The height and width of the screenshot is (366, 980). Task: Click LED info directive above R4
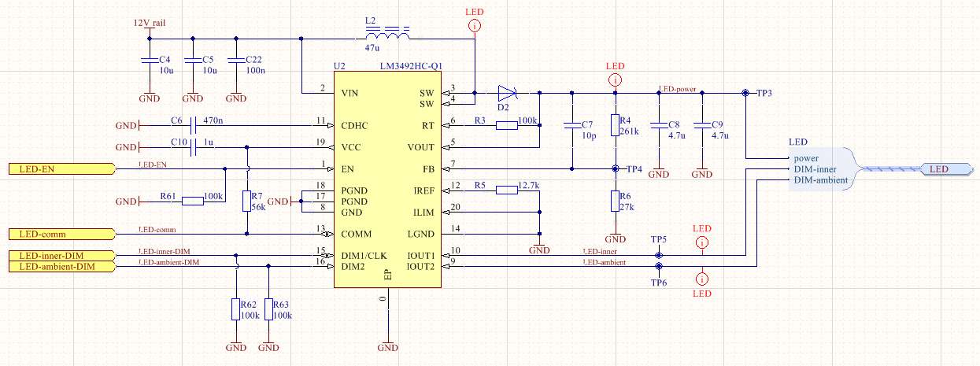click(x=616, y=79)
